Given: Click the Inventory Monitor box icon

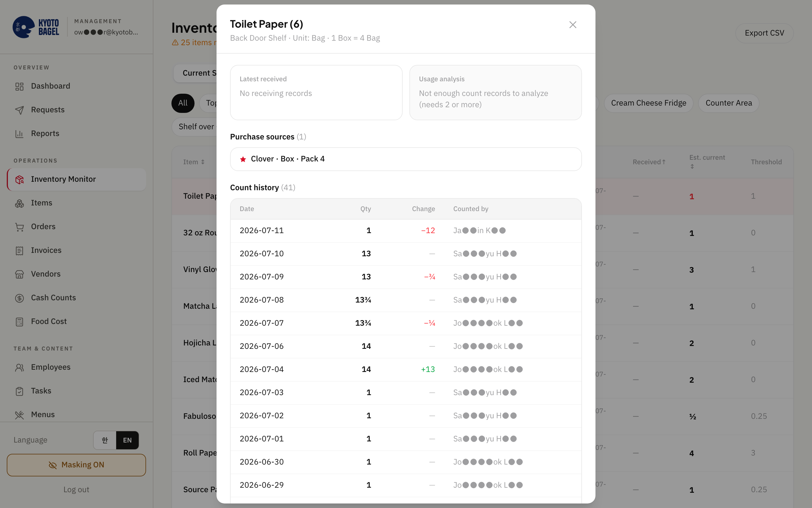Looking at the screenshot, I should [x=19, y=179].
